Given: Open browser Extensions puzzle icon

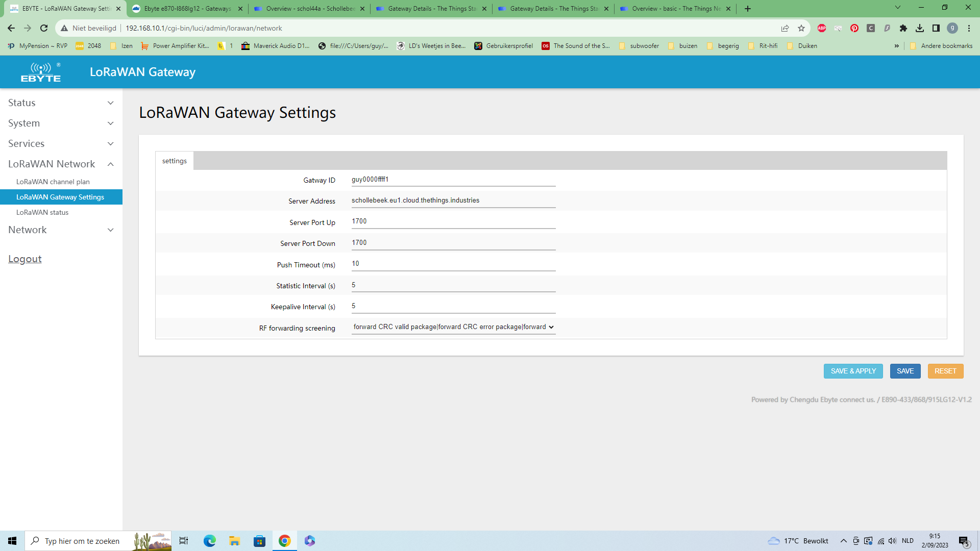Looking at the screenshot, I should [x=903, y=28].
